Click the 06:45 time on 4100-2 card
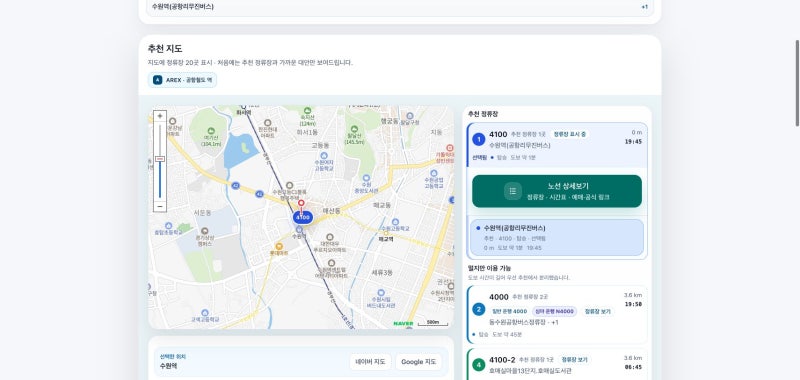 click(633, 367)
